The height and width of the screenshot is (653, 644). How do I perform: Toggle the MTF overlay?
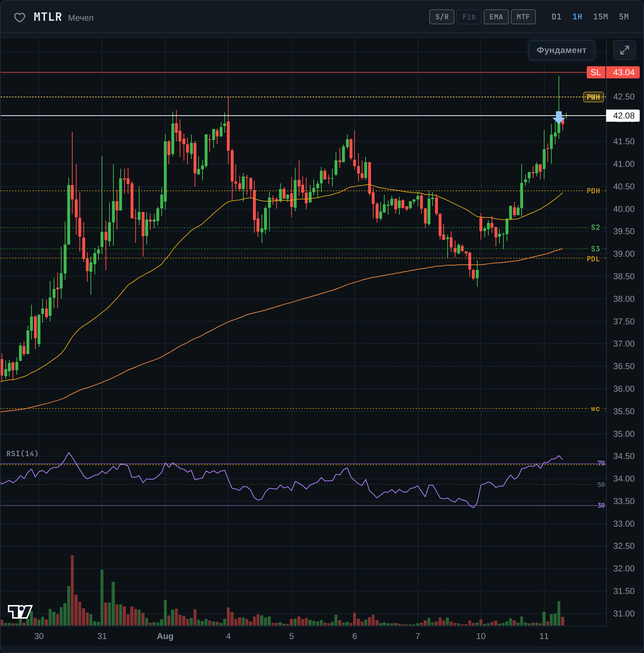[x=523, y=17]
